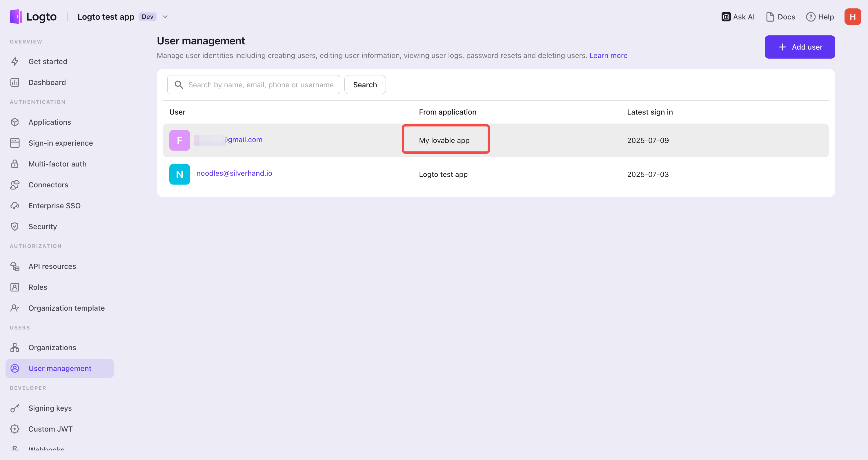Expand the tenant switcher chevron
The width and height of the screenshot is (868, 460).
[x=165, y=17]
